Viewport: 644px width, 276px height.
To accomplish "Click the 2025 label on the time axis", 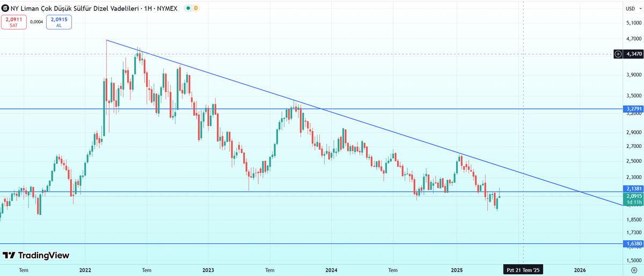I will pos(457,270).
